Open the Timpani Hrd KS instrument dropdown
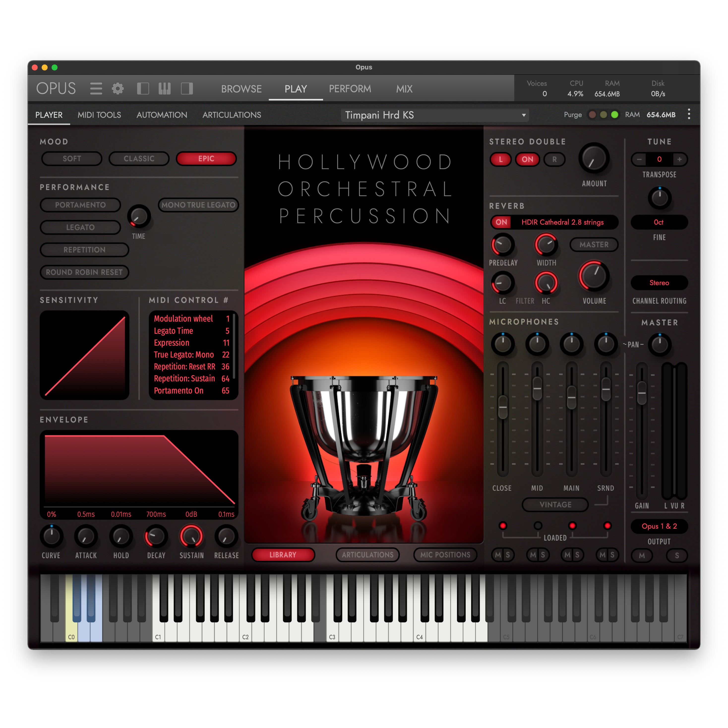728x728 pixels. click(x=435, y=115)
